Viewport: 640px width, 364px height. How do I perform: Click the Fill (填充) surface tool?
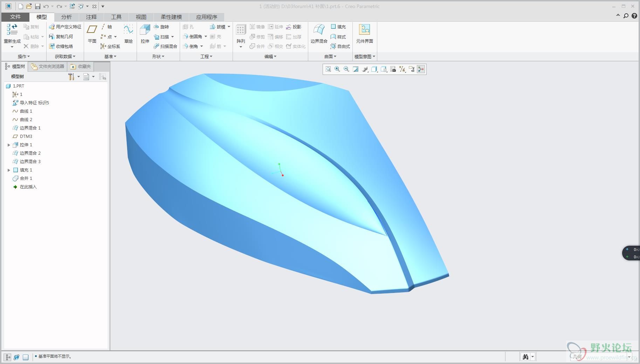(x=338, y=27)
